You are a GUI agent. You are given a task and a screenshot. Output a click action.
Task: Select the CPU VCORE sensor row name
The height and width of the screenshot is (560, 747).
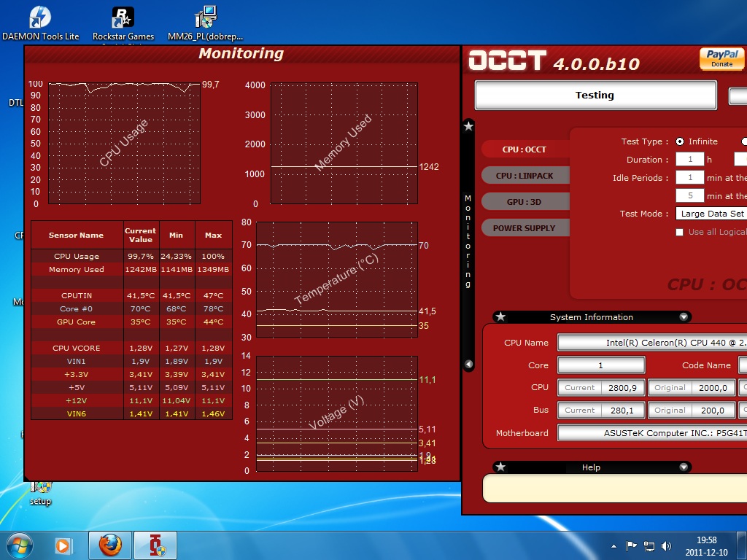[x=77, y=348]
